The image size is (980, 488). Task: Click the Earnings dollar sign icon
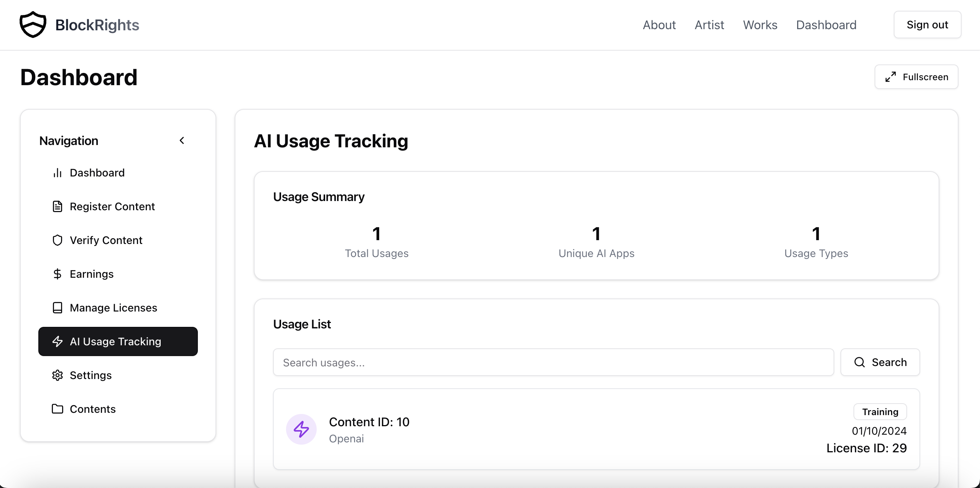pos(58,274)
